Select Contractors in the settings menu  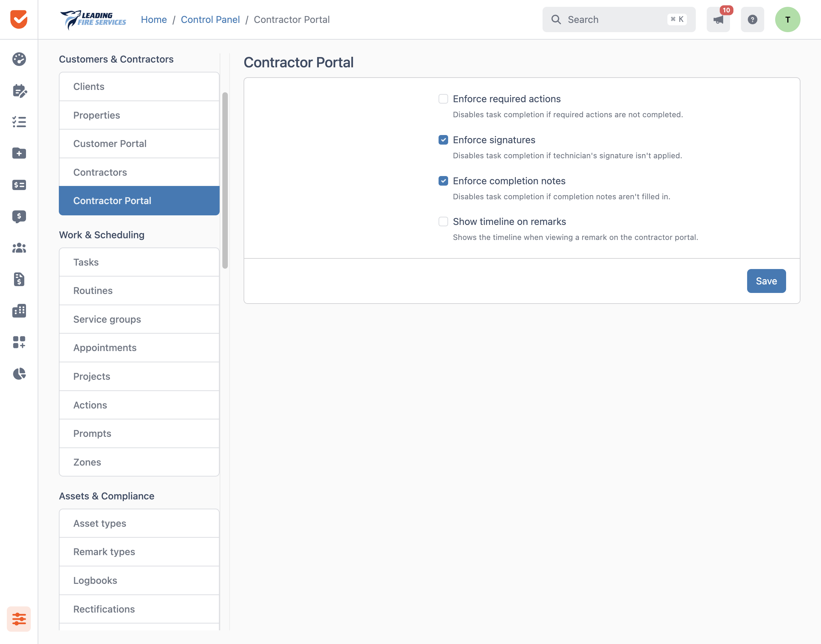(x=139, y=172)
